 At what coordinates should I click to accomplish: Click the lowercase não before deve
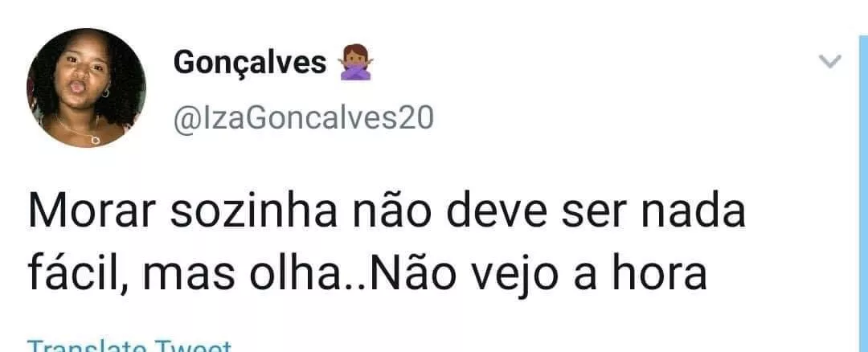[x=391, y=212]
